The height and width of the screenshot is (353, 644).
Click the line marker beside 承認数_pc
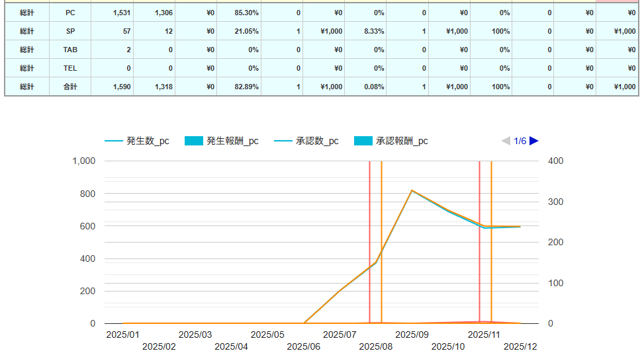click(x=283, y=141)
